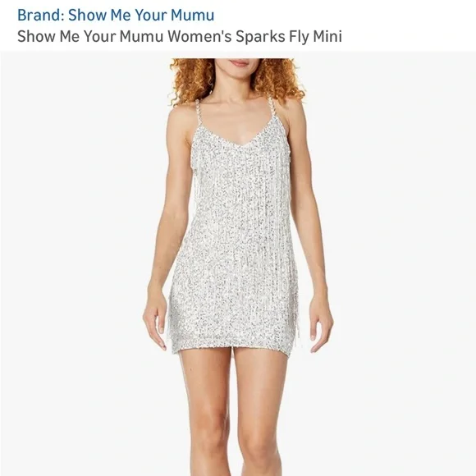This screenshot has width=476, height=476.
Task: Open the main product photo
Action: 238,263
